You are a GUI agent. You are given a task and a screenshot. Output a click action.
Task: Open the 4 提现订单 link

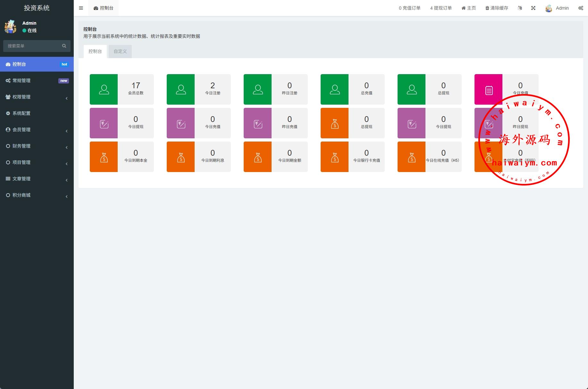[x=441, y=8]
